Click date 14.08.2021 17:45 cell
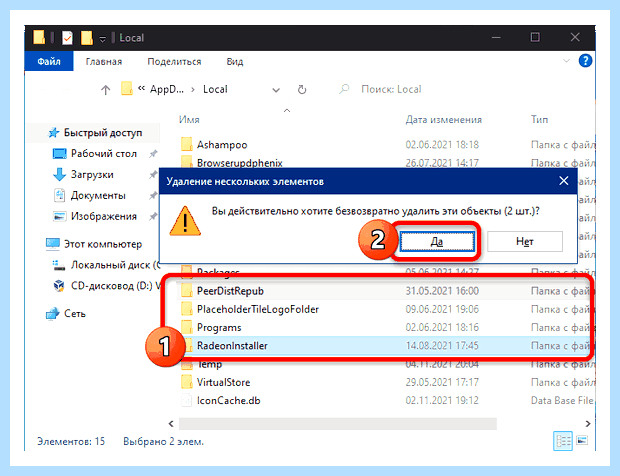Screen dimensions: 620x476 tap(442, 346)
